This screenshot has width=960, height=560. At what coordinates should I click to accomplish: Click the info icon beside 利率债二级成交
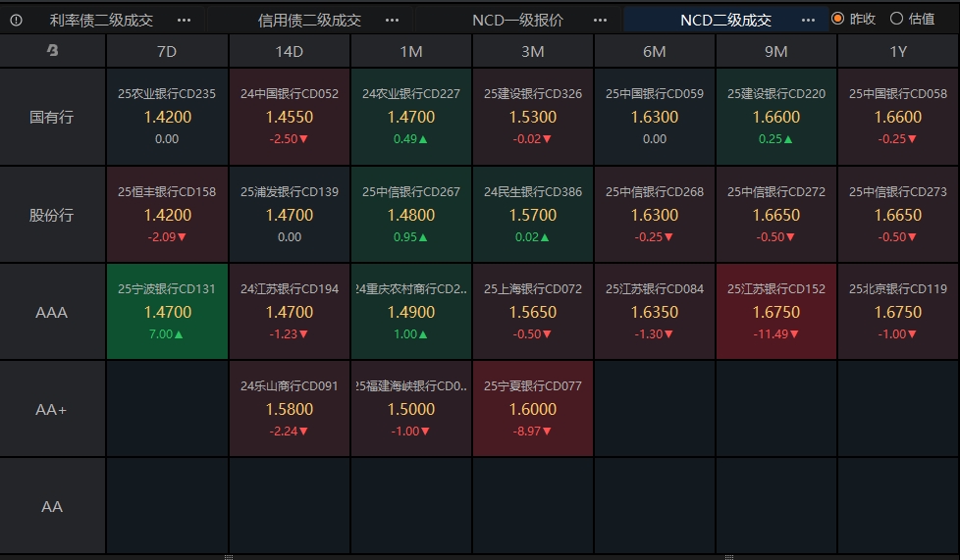click(17, 21)
